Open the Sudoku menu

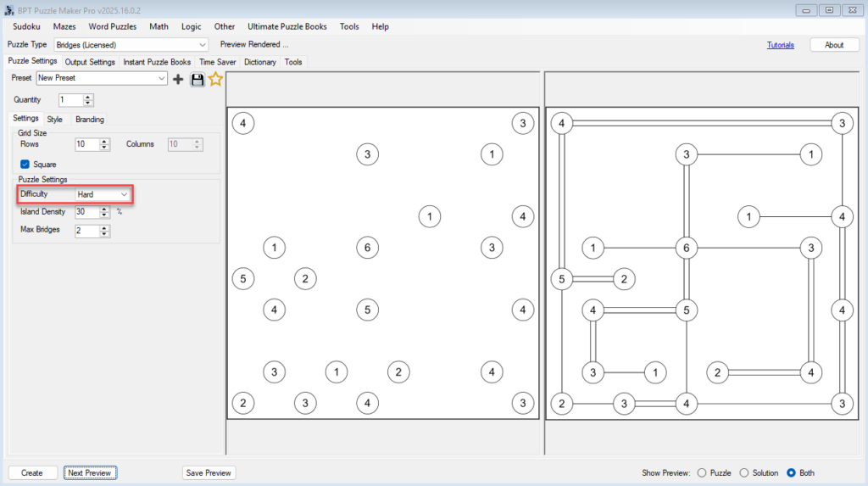(26, 26)
